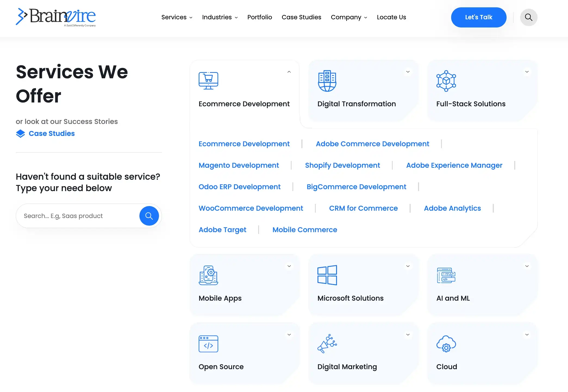568x392 pixels.
Task: Submit search with blue magnifier button
Action: point(149,216)
